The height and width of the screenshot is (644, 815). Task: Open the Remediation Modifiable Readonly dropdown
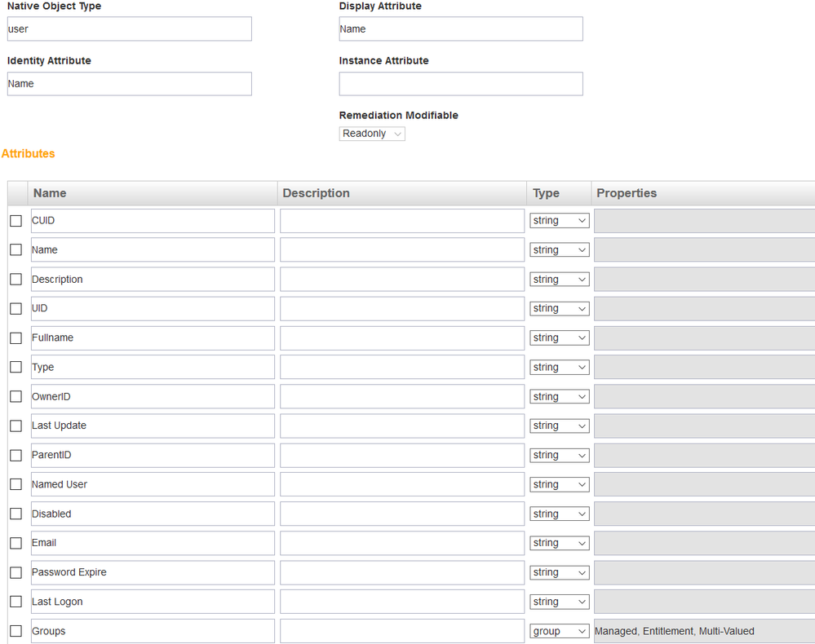click(x=372, y=134)
